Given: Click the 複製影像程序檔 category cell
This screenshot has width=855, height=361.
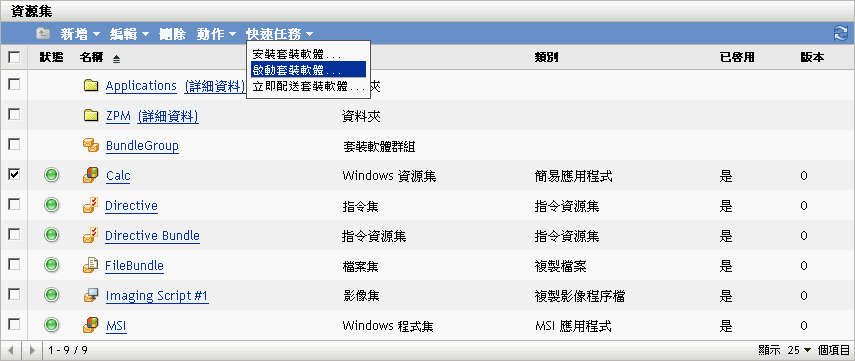Looking at the screenshot, I should pyautogui.click(x=580, y=296).
